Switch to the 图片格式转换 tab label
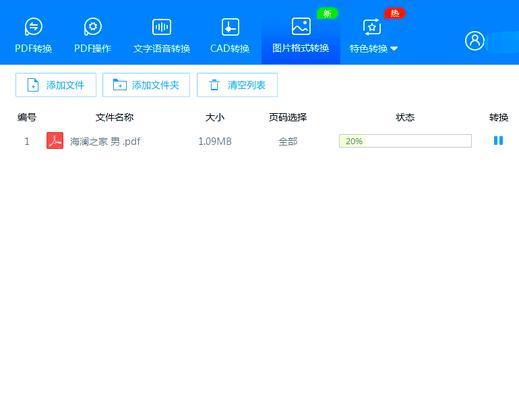 (301, 48)
